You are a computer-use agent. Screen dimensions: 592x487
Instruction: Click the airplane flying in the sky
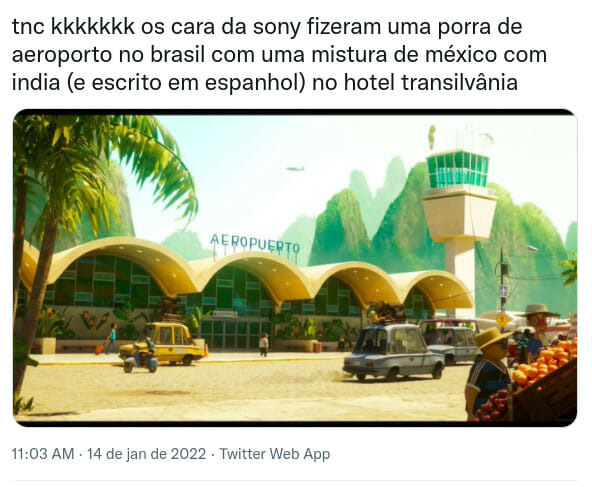click(295, 168)
